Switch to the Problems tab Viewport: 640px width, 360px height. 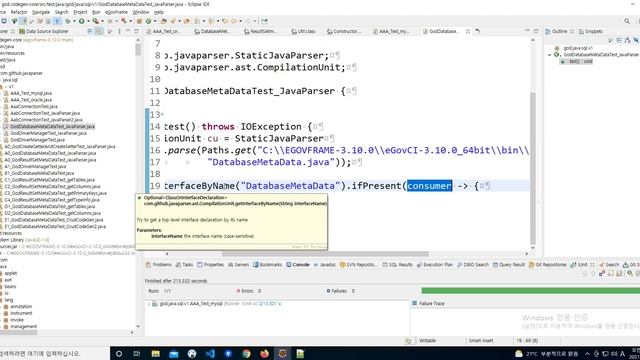point(159,265)
